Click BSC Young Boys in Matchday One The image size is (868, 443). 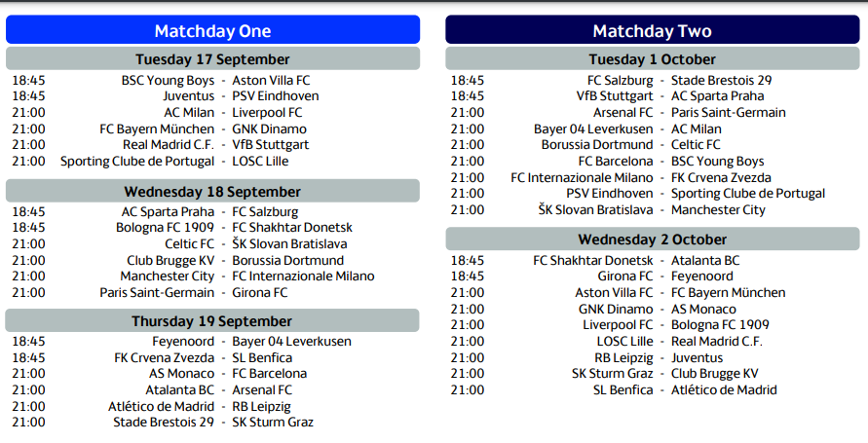[168, 80]
